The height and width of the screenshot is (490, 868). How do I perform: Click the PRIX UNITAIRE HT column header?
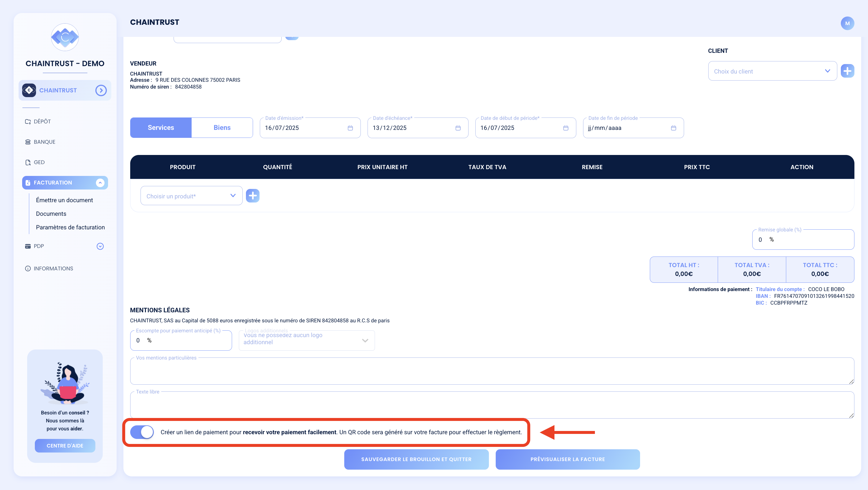[382, 167]
